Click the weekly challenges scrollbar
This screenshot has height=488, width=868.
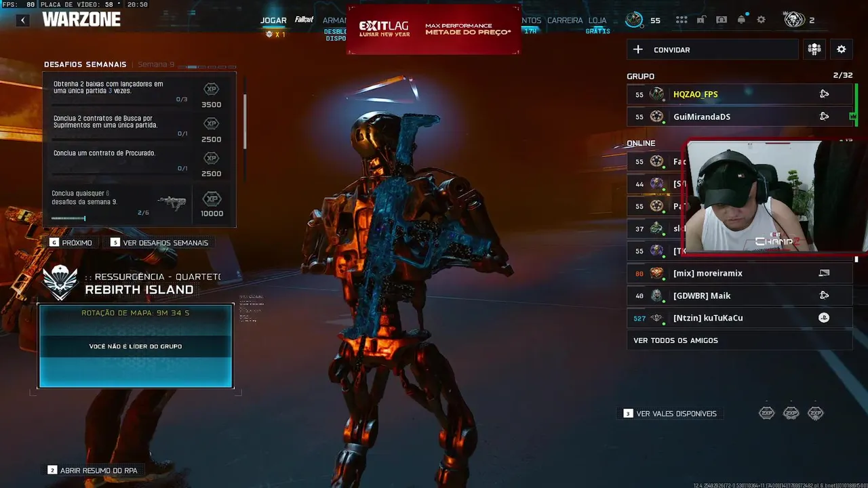tap(245, 121)
